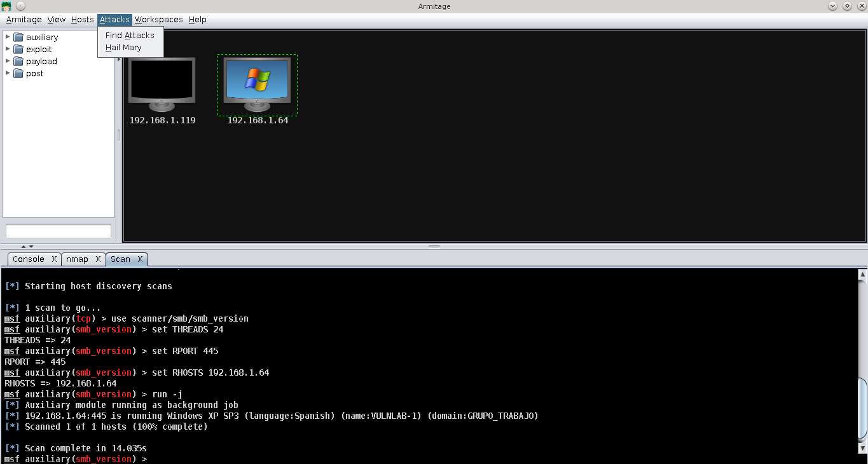
Task: Launch the Hail Mary attack
Action: [x=123, y=47]
